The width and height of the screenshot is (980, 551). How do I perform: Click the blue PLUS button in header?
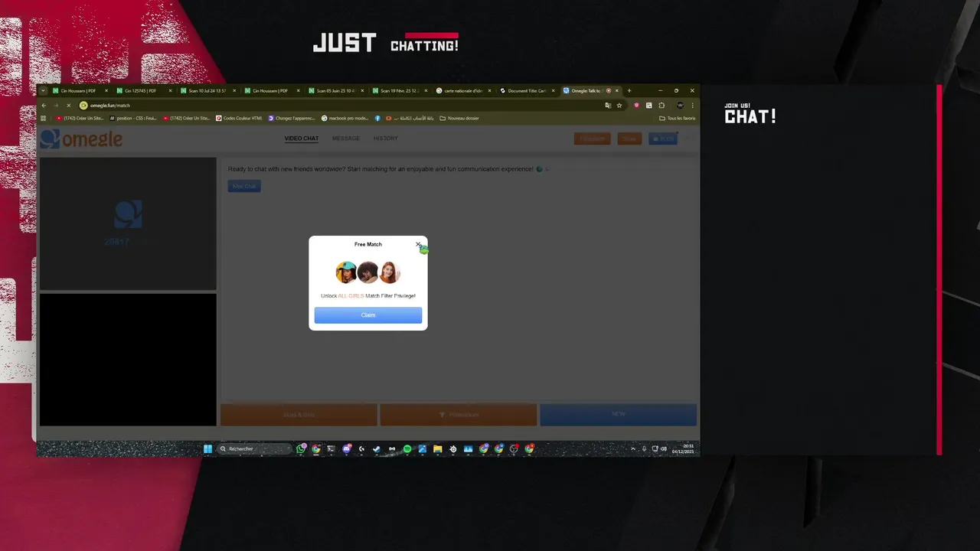[x=663, y=139]
